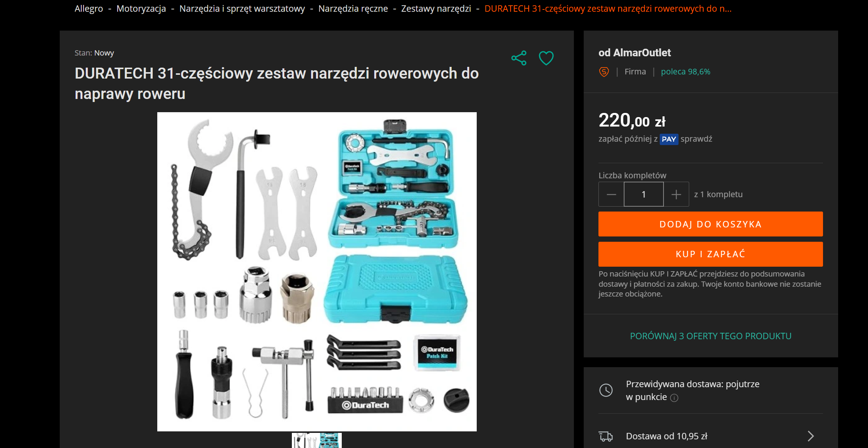868x448 pixels.
Task: Click the Super Seller badge icon
Action: click(x=604, y=72)
